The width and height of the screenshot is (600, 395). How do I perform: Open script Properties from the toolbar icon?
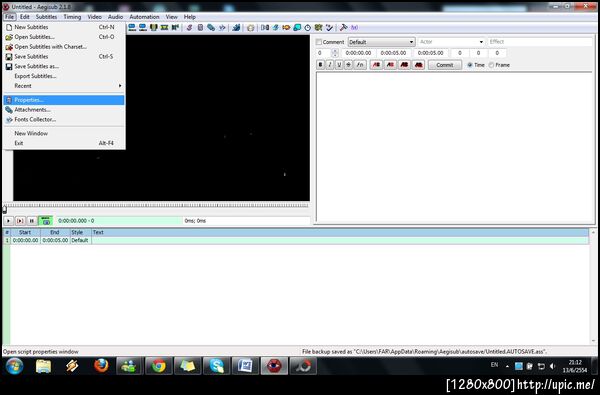coord(201,28)
